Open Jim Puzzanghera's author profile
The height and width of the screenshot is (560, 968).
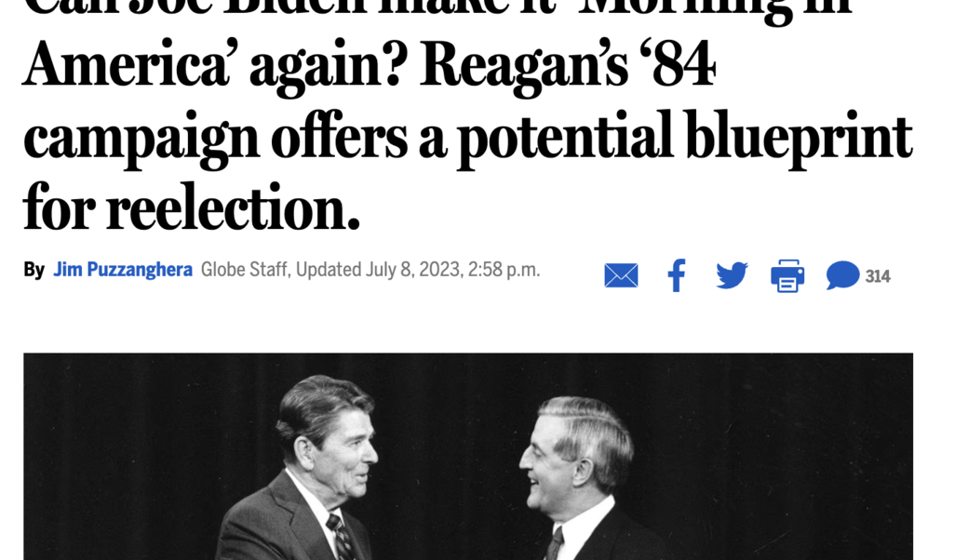(123, 269)
